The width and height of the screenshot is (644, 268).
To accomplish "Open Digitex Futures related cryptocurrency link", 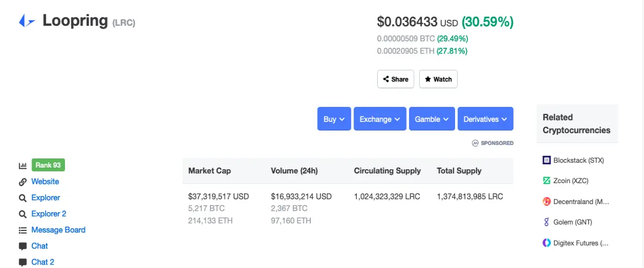I will pyautogui.click(x=581, y=243).
